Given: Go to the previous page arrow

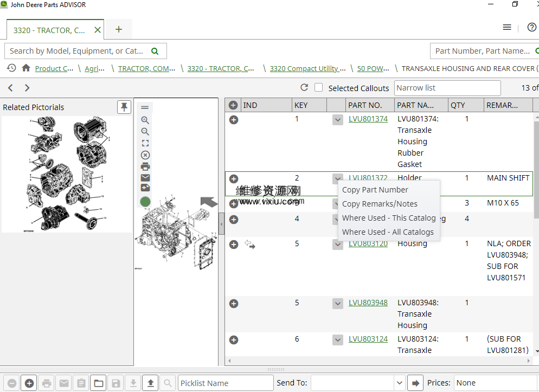Looking at the screenshot, I should (x=11, y=88).
